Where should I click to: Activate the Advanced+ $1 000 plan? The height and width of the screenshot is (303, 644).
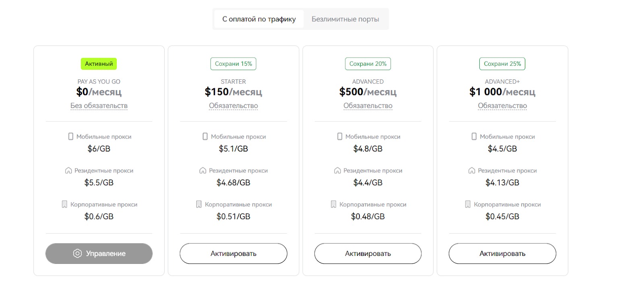tap(502, 253)
